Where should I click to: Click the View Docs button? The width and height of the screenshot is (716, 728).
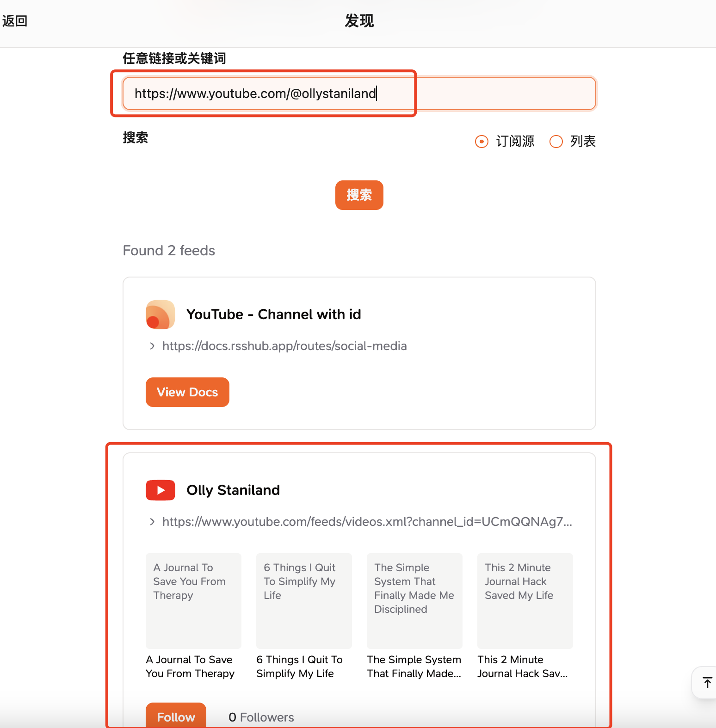coord(187,392)
